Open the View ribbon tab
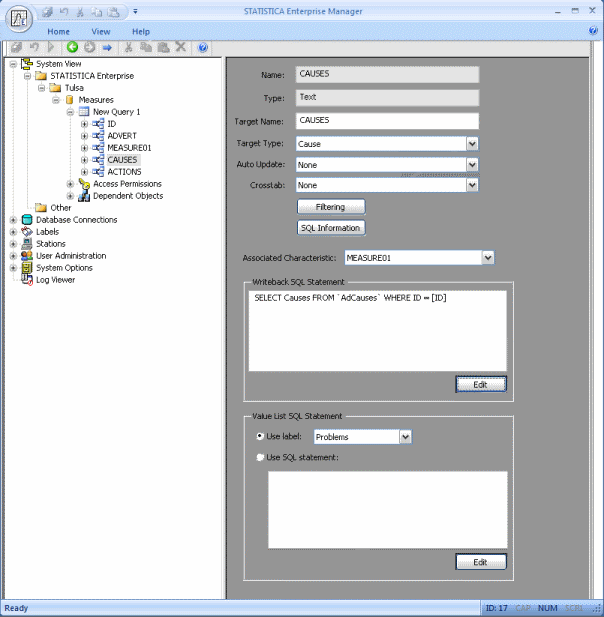 pos(101,31)
